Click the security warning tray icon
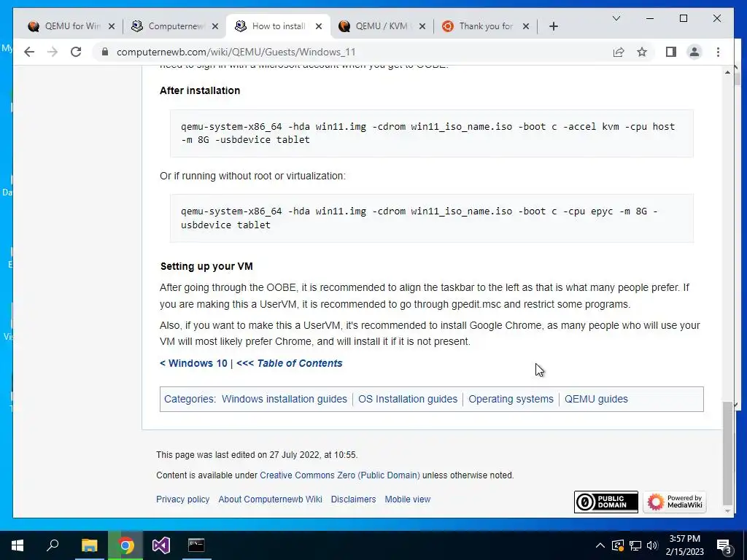Screen dimensions: 747x560 coord(617,545)
